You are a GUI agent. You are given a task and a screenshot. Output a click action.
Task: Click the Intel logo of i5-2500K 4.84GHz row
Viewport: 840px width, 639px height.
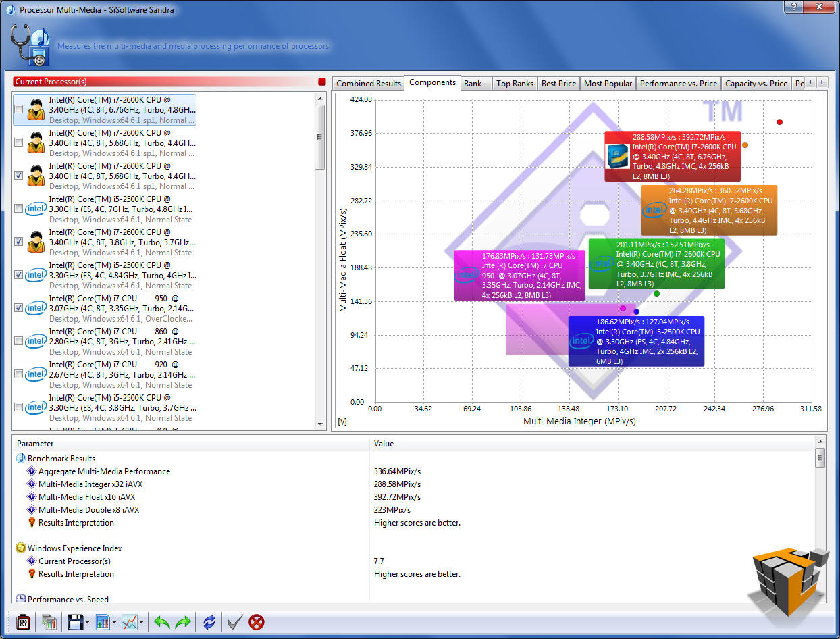[36, 275]
